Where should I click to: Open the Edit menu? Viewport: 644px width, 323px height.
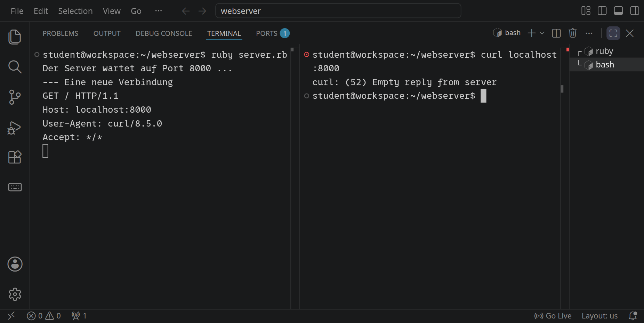pyautogui.click(x=41, y=11)
